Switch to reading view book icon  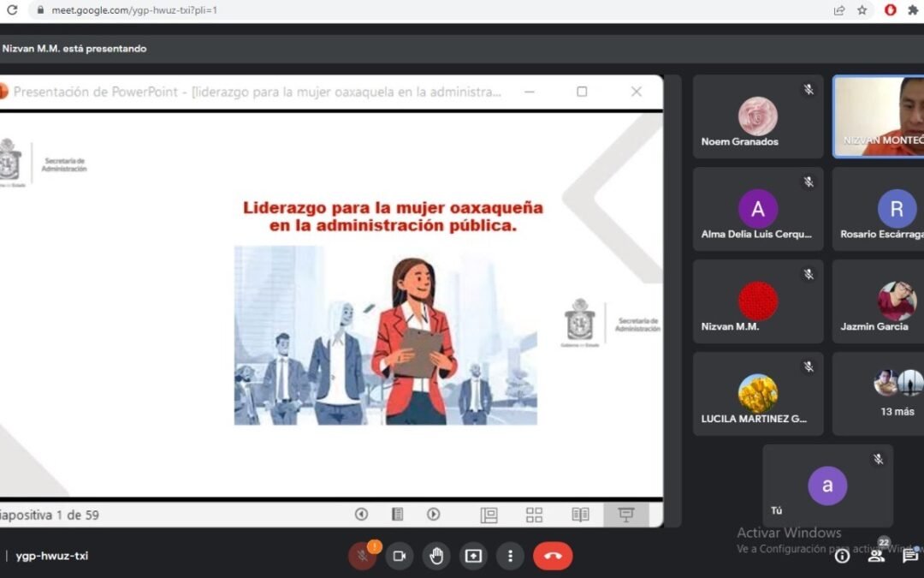point(580,515)
